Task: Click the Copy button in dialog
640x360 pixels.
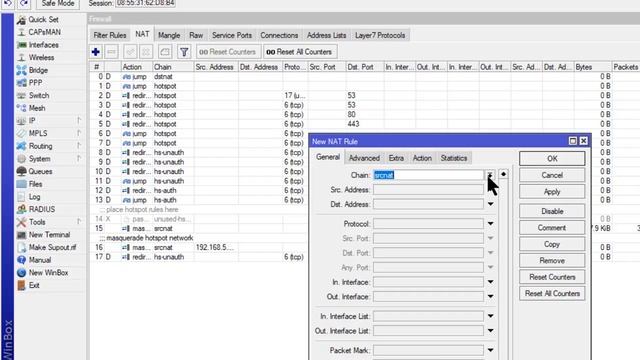Action: [x=552, y=244]
